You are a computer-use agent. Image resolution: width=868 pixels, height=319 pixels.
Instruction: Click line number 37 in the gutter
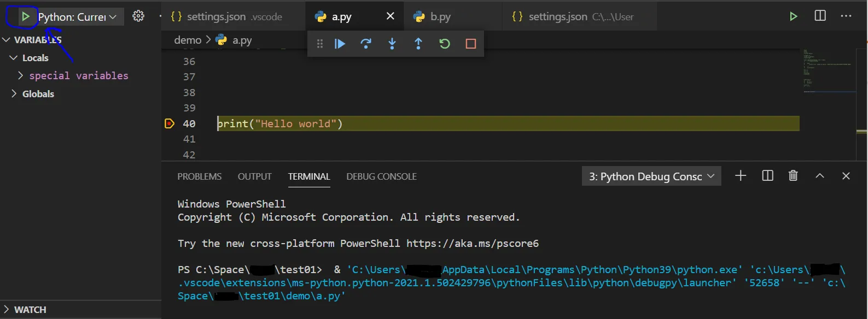coord(189,77)
